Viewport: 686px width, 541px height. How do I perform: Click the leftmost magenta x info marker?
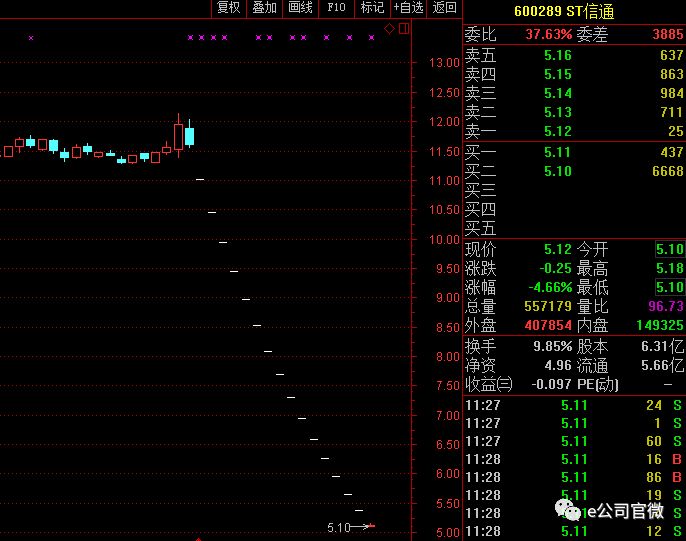pyautogui.click(x=31, y=38)
